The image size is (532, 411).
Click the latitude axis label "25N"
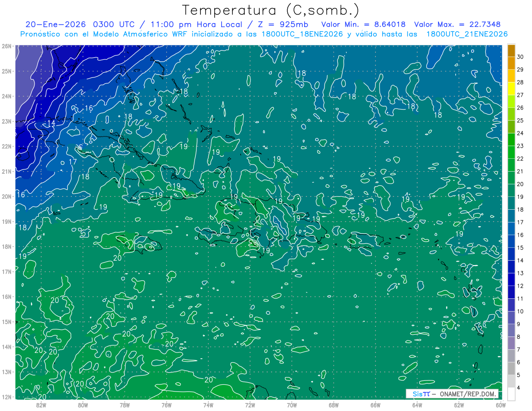pyautogui.click(x=6, y=71)
